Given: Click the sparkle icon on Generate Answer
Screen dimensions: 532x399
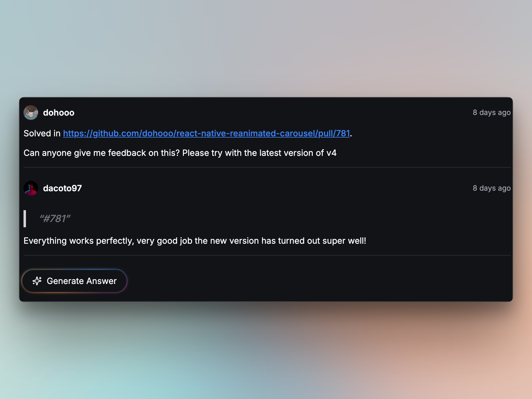Looking at the screenshot, I should pyautogui.click(x=37, y=281).
